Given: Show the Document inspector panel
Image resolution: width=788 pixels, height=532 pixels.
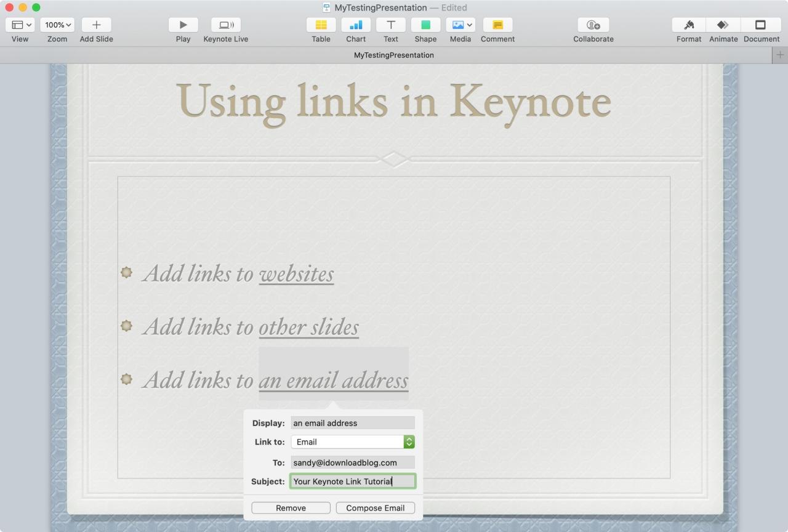Looking at the screenshot, I should tap(761, 25).
